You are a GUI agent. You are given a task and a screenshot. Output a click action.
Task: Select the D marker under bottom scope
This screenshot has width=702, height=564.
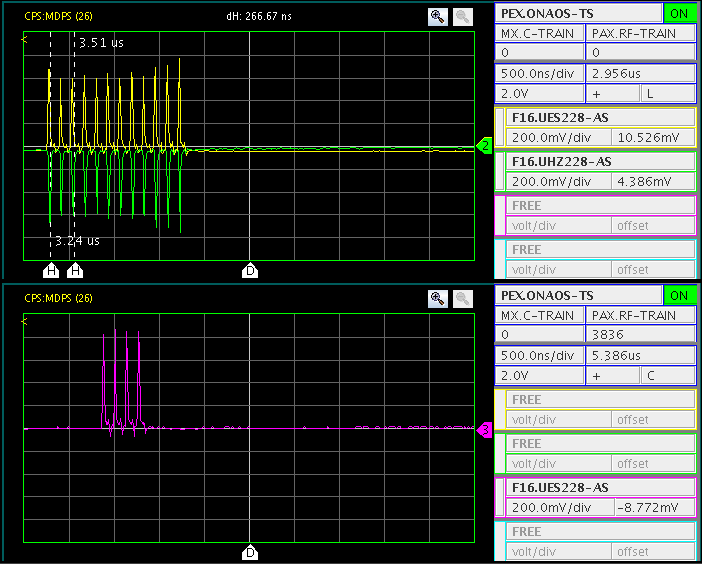(250, 553)
